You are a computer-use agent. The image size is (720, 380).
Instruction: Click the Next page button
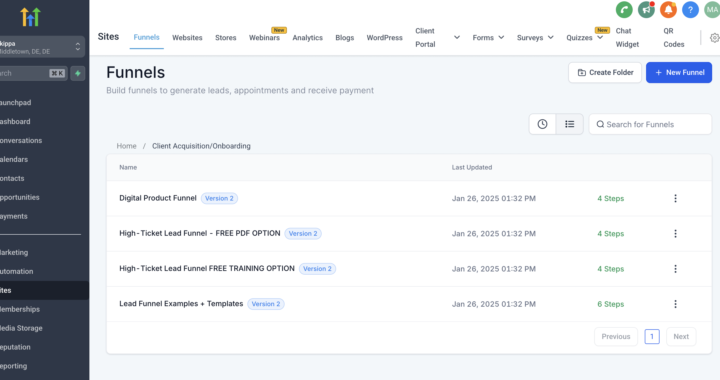point(681,336)
